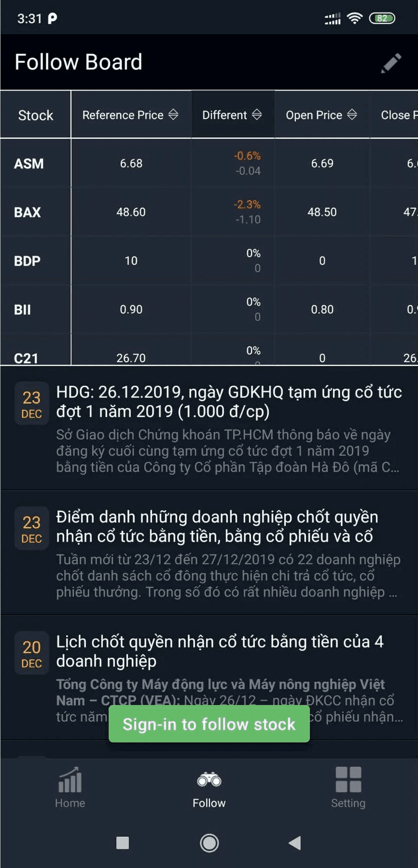Tap the Android back triangle icon
Viewport: 418px width, 868px height.
(x=295, y=843)
